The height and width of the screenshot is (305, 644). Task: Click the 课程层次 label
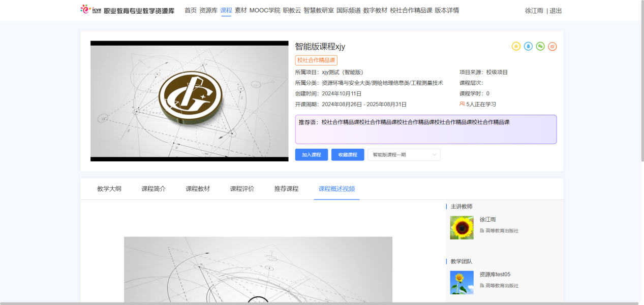pos(472,83)
